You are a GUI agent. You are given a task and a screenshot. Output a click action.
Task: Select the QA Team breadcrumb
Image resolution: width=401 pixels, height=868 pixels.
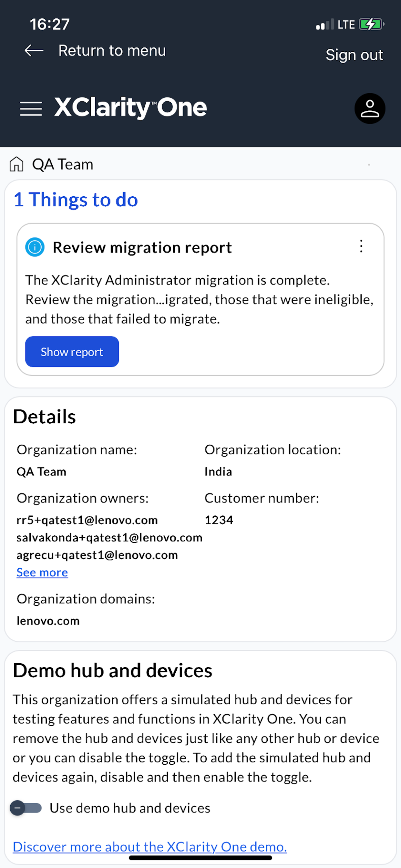63,164
